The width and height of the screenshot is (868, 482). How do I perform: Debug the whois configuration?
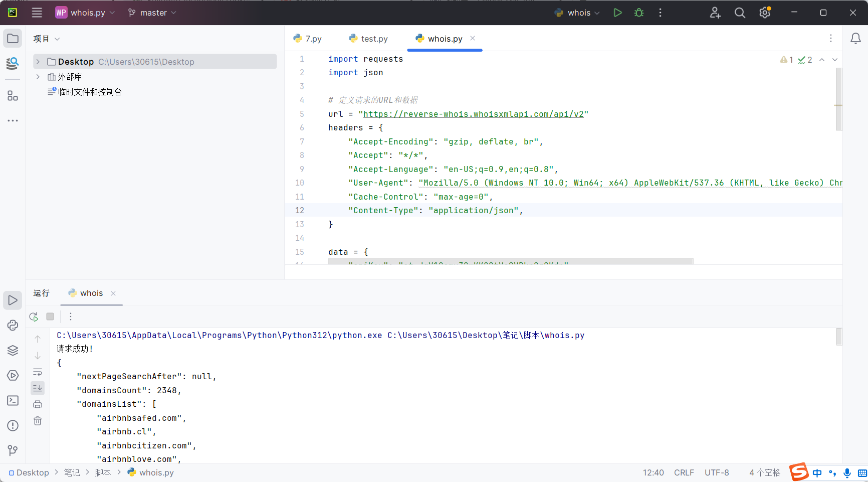(x=639, y=13)
